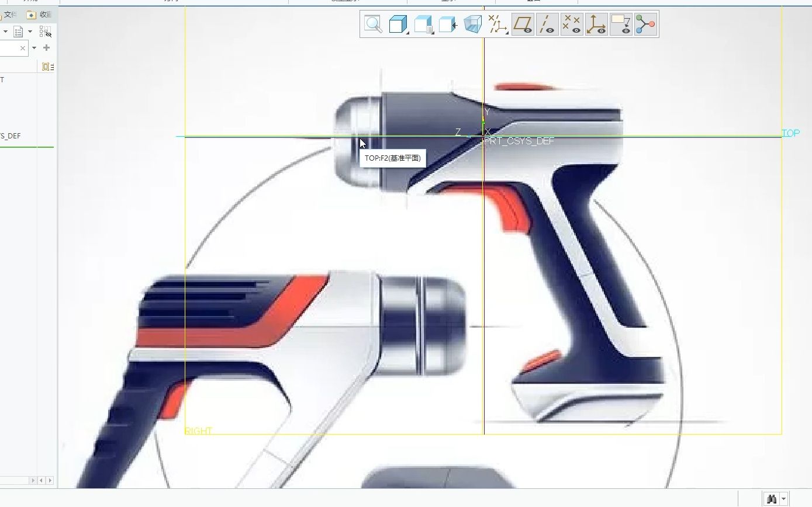
Task: Toggle coordinate system display
Action: click(596, 24)
